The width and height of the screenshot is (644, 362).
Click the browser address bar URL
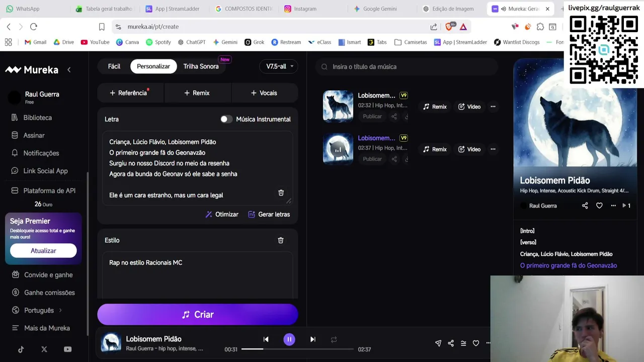[x=153, y=27]
